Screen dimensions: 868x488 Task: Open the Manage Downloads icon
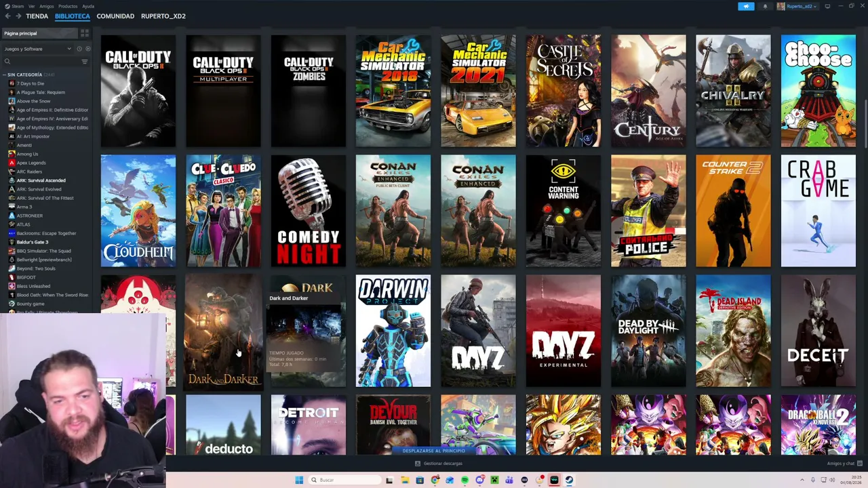tap(417, 464)
